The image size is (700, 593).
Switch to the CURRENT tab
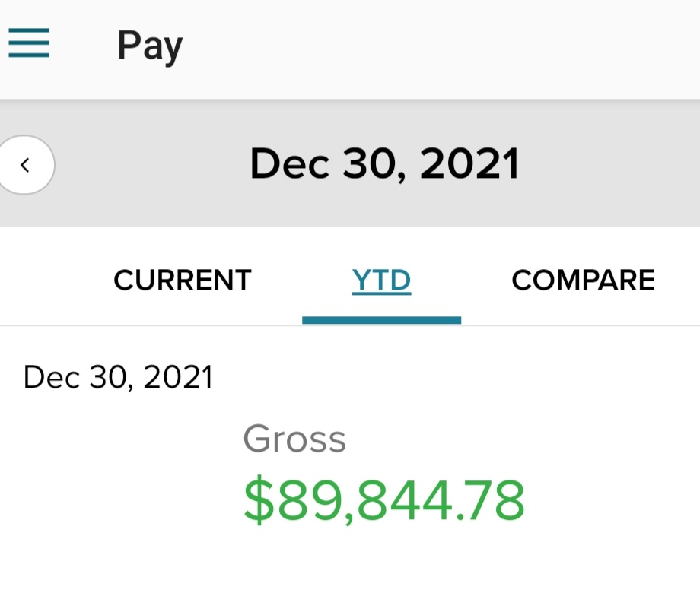pyautogui.click(x=183, y=281)
